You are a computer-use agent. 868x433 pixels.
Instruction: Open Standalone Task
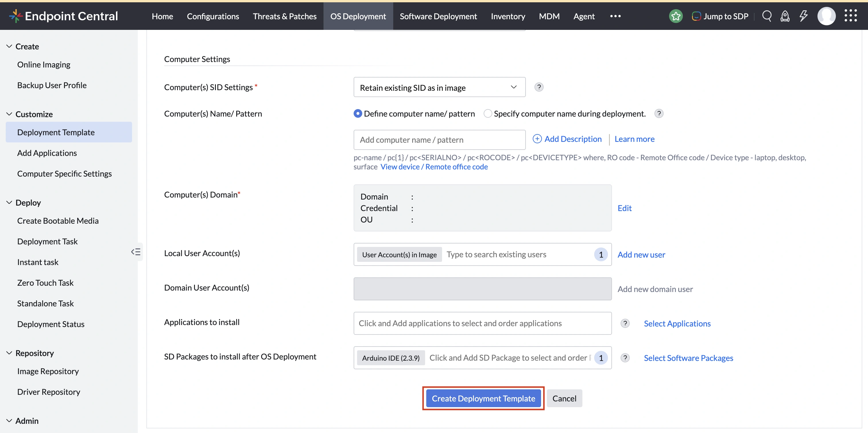(x=45, y=303)
